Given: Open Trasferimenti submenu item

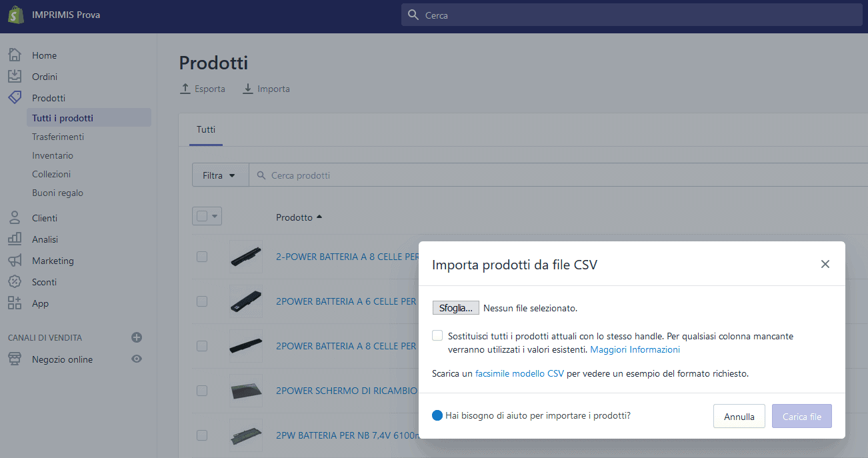Looking at the screenshot, I should coord(58,137).
